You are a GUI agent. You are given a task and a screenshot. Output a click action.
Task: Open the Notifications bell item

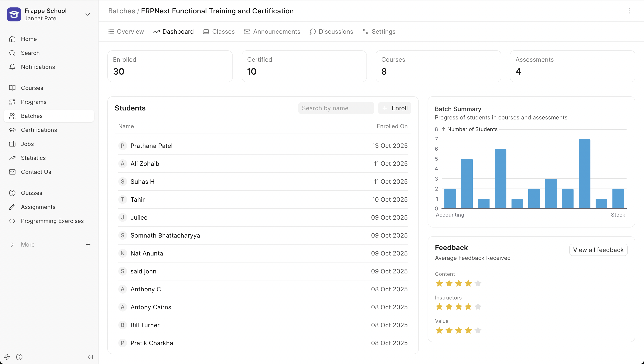[x=37, y=67]
